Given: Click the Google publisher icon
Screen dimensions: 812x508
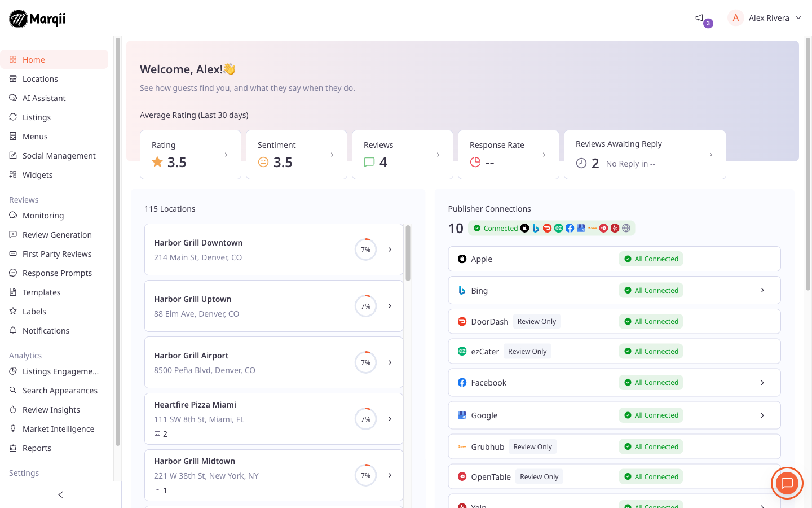Looking at the screenshot, I should tap(462, 415).
